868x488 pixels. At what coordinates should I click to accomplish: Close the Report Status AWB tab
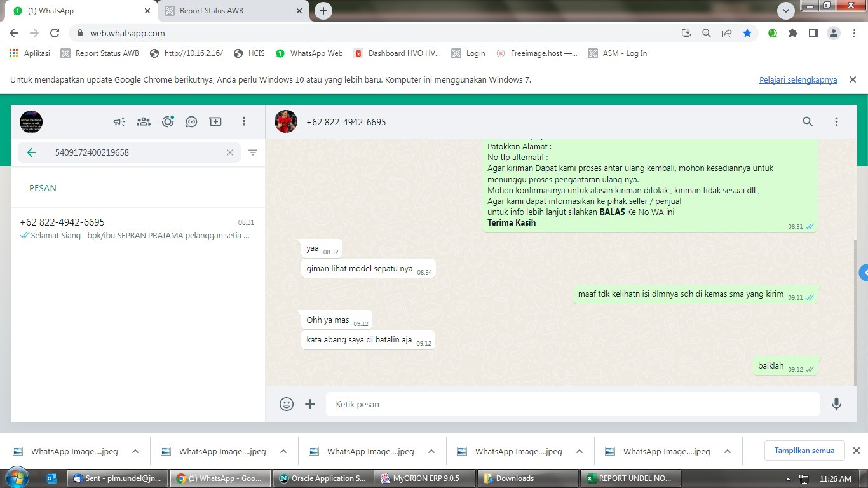tap(299, 11)
